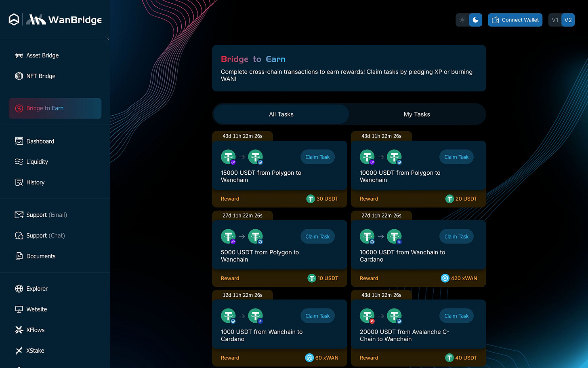Click the hexagon Wanchain logo icon
588x368 pixels.
coord(14,19)
